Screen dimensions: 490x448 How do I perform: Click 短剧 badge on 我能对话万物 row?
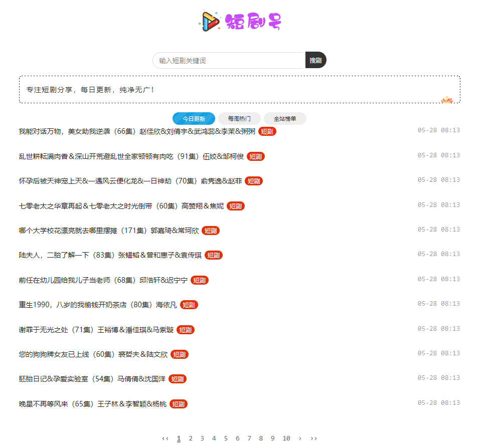click(x=267, y=132)
